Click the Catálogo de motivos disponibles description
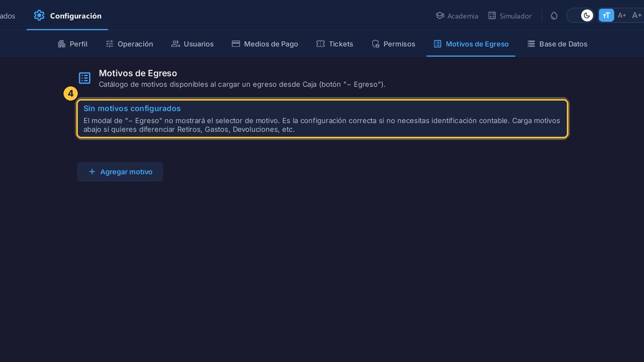 point(242,84)
